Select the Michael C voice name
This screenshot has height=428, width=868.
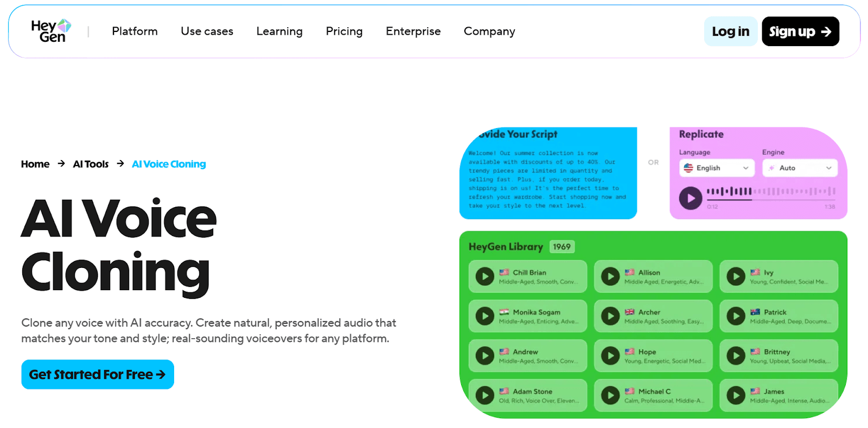(x=655, y=391)
